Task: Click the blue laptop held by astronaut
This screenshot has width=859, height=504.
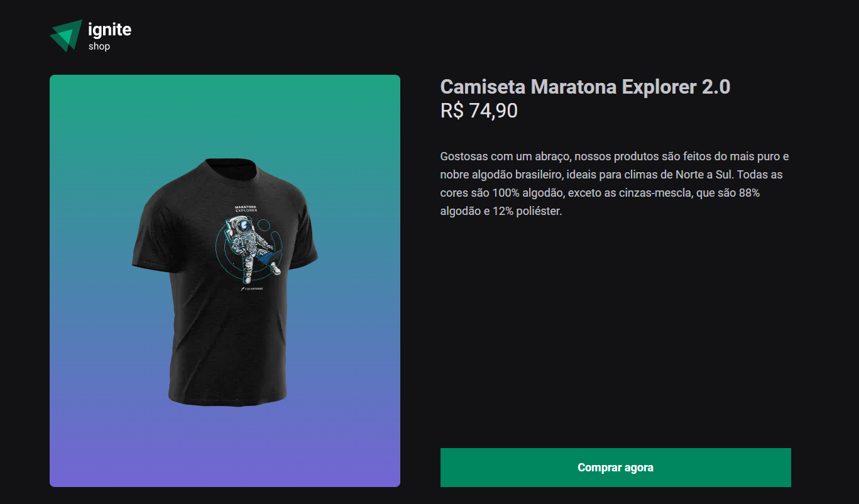Action: point(268,256)
